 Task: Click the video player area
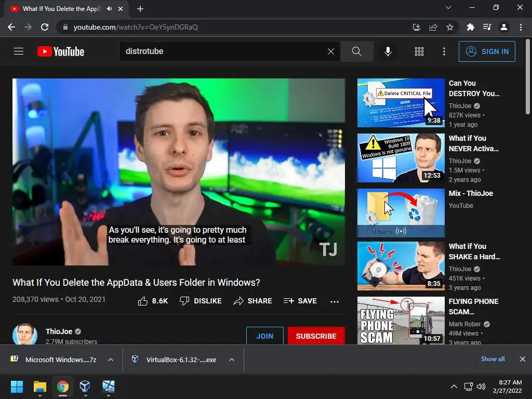(x=179, y=171)
